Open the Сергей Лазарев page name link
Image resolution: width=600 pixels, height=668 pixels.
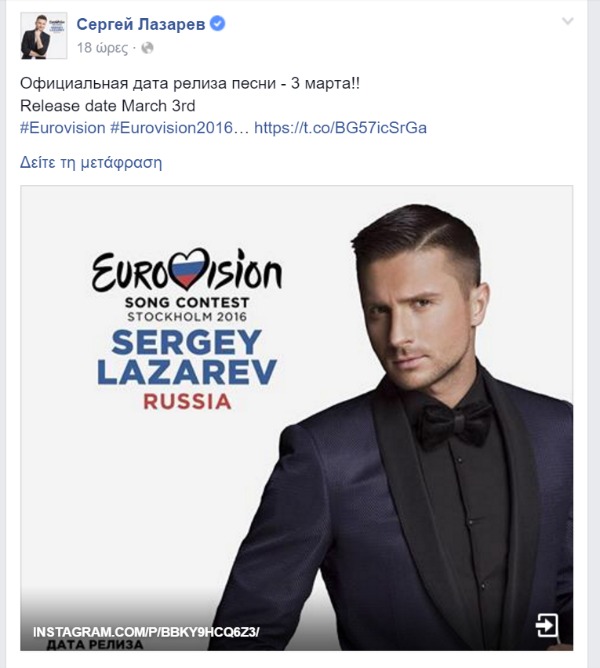pyautogui.click(x=141, y=24)
